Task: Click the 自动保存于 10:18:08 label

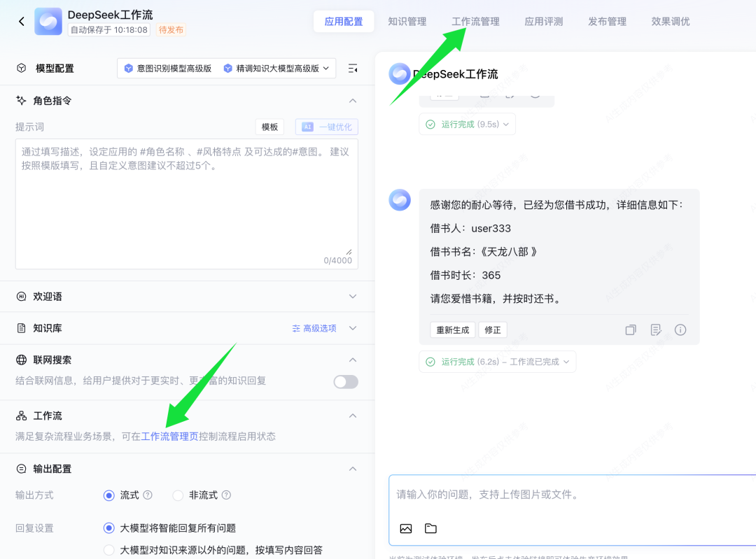Action: click(109, 30)
